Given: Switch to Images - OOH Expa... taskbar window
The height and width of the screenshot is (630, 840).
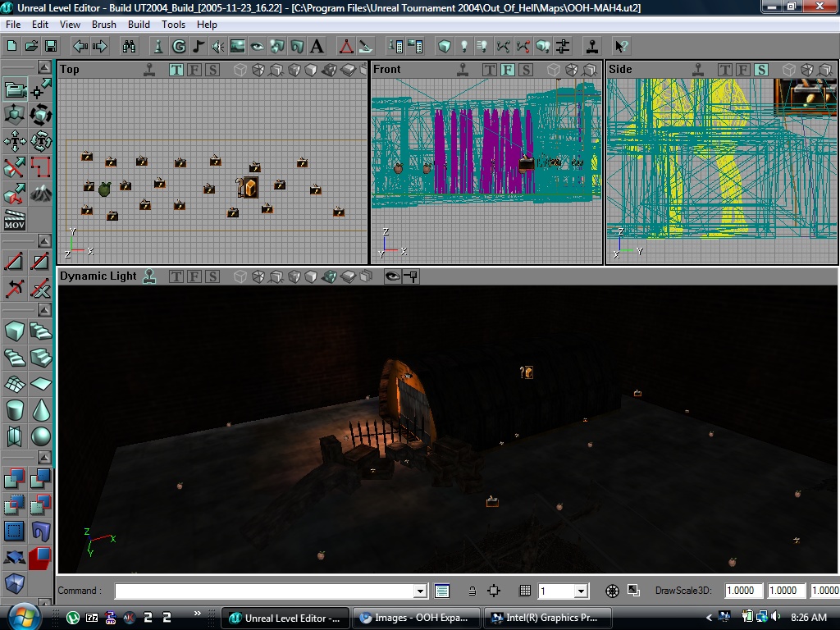Looking at the screenshot, I should pos(418,618).
